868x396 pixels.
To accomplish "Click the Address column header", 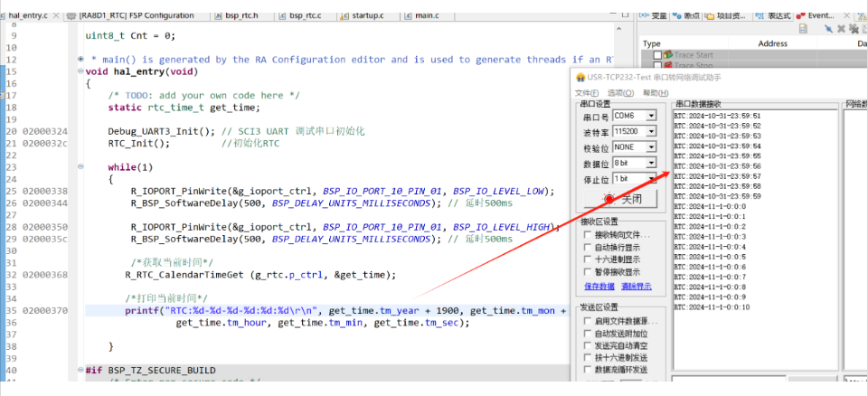I will [772, 43].
